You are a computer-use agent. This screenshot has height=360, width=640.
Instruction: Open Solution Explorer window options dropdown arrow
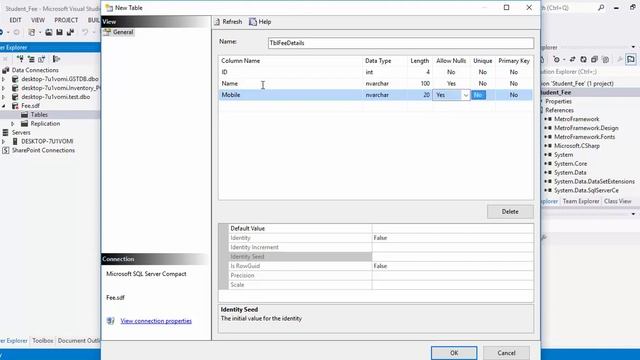click(633, 47)
